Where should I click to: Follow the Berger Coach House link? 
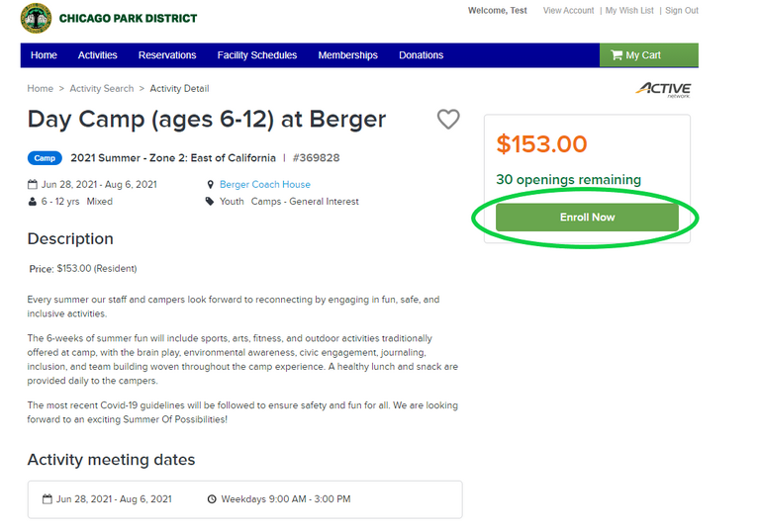(x=264, y=185)
